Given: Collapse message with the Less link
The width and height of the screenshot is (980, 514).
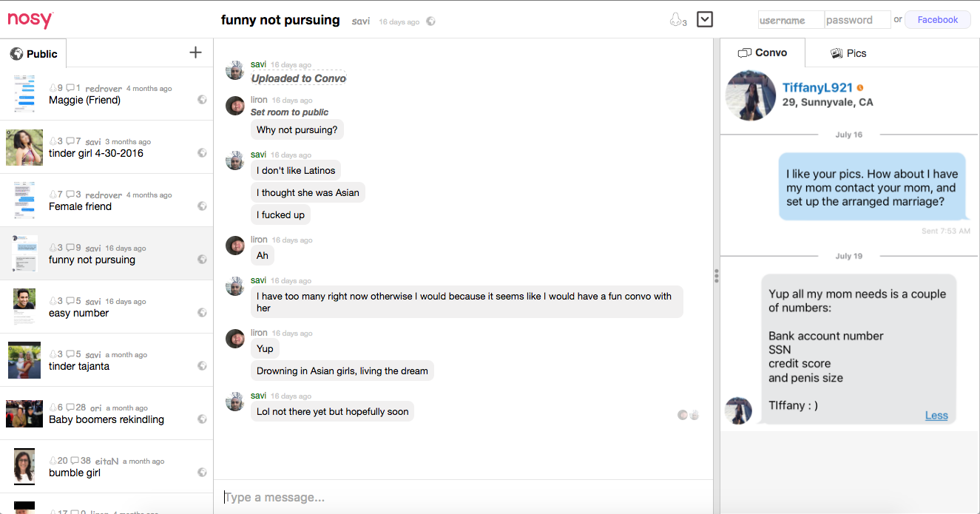Looking at the screenshot, I should [x=936, y=416].
